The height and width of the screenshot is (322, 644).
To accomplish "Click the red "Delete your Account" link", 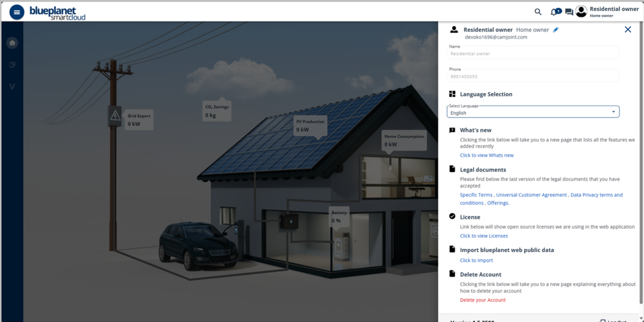I will 482,300.
